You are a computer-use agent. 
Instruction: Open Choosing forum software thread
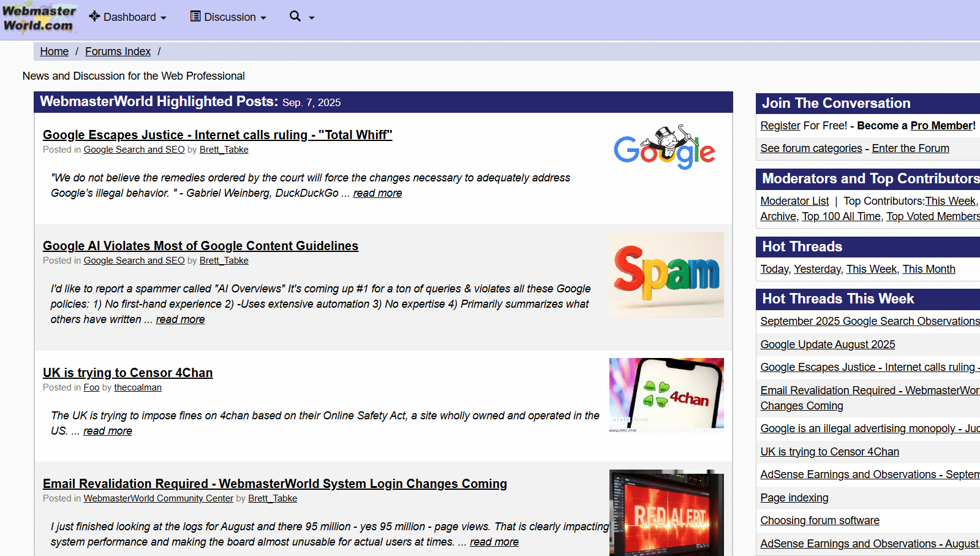(x=820, y=520)
